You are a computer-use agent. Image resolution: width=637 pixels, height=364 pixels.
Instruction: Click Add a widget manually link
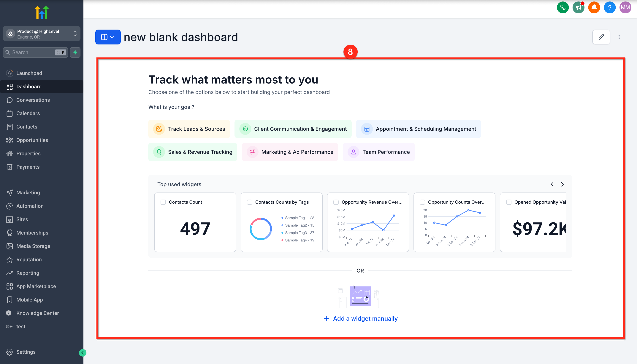point(360,318)
